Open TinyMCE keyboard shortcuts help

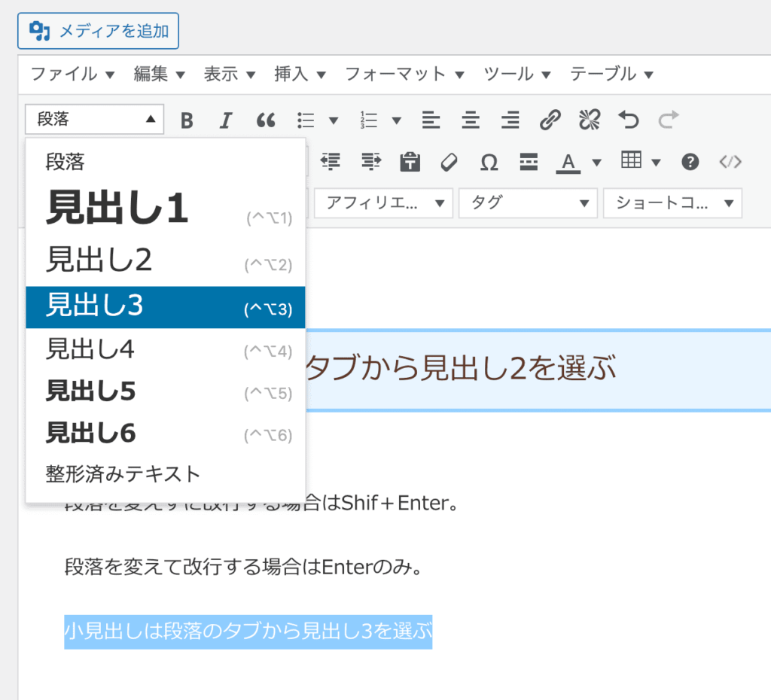[x=690, y=161]
